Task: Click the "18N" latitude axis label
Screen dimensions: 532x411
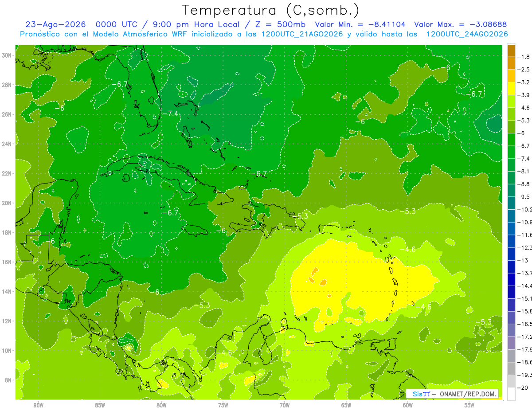Action: [x=7, y=232]
